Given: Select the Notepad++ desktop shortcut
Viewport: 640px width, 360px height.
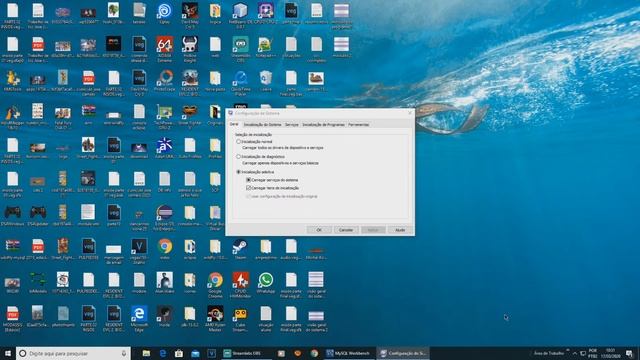Looking at the screenshot, I should [x=265, y=48].
